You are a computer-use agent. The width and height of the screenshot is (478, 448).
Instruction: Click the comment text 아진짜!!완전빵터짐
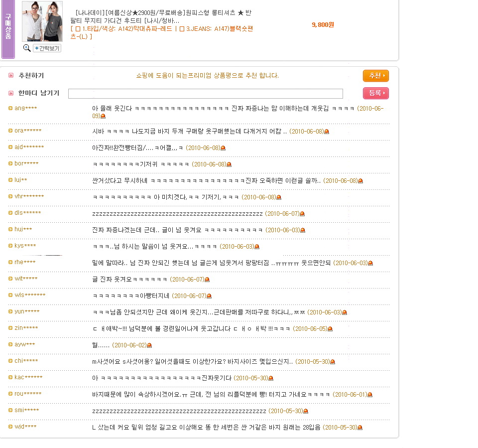(x=137, y=148)
